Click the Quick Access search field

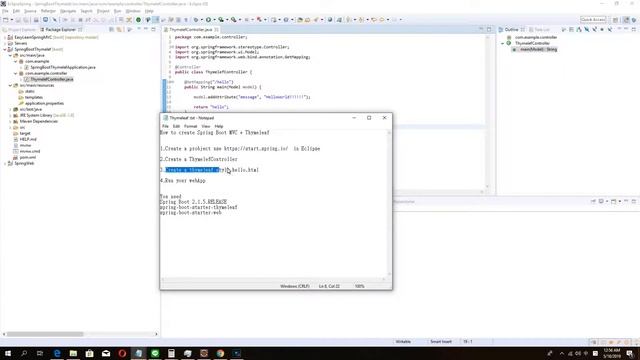(x=593, y=20)
